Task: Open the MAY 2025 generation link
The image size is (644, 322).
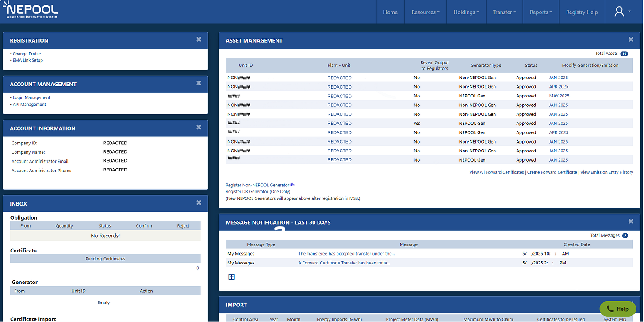Action: (x=559, y=96)
